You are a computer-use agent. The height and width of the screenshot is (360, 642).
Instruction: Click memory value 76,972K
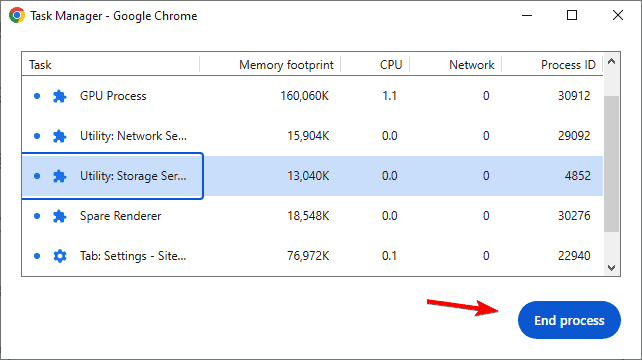[x=308, y=256]
